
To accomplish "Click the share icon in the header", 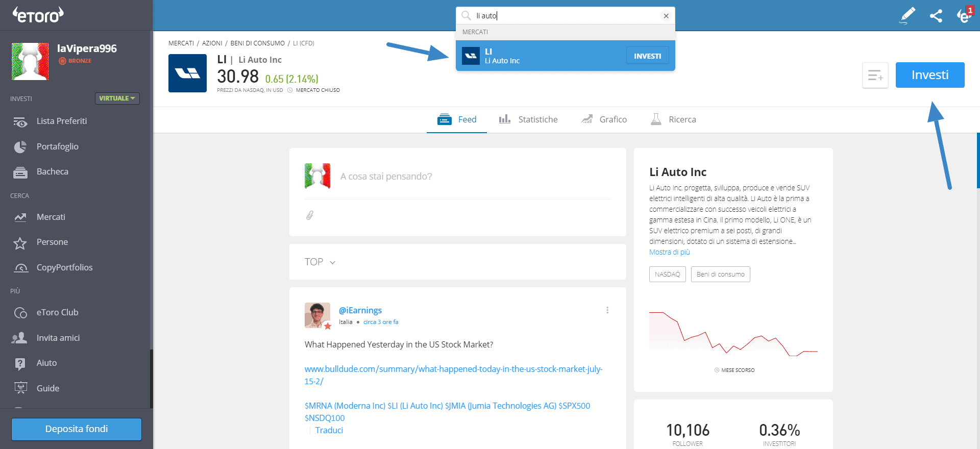I will pyautogui.click(x=936, y=16).
